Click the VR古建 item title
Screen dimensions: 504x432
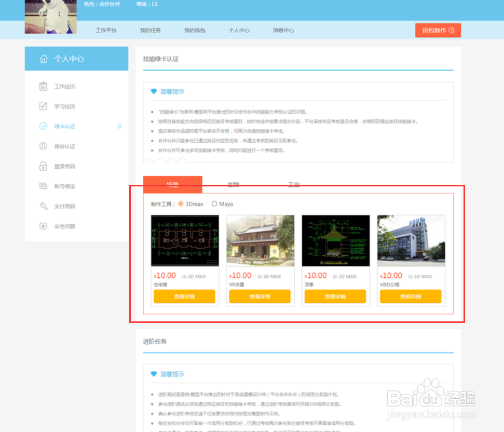(237, 285)
